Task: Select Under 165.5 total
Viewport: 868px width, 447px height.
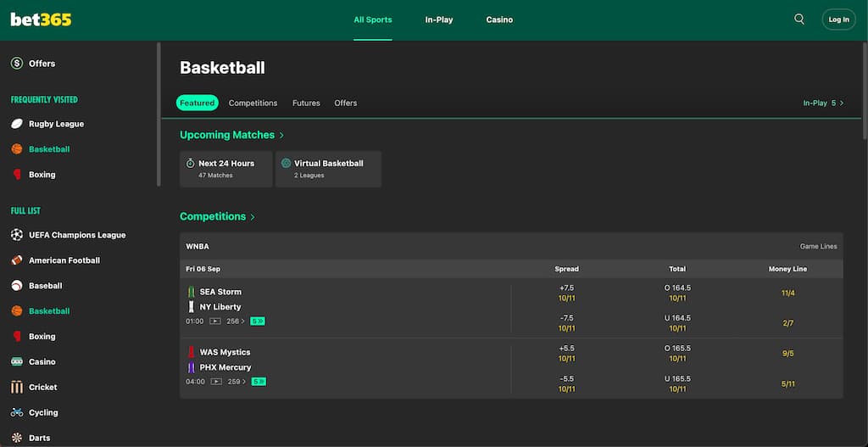Action: 677,384
